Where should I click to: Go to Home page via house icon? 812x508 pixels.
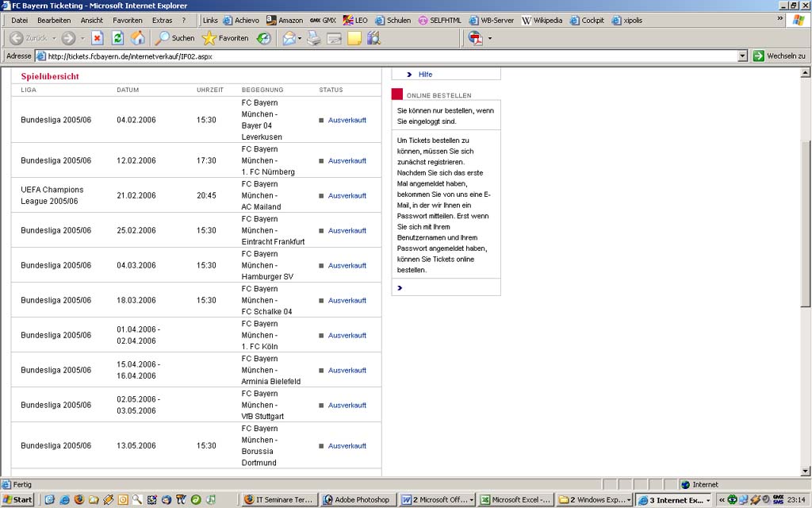pyautogui.click(x=138, y=38)
